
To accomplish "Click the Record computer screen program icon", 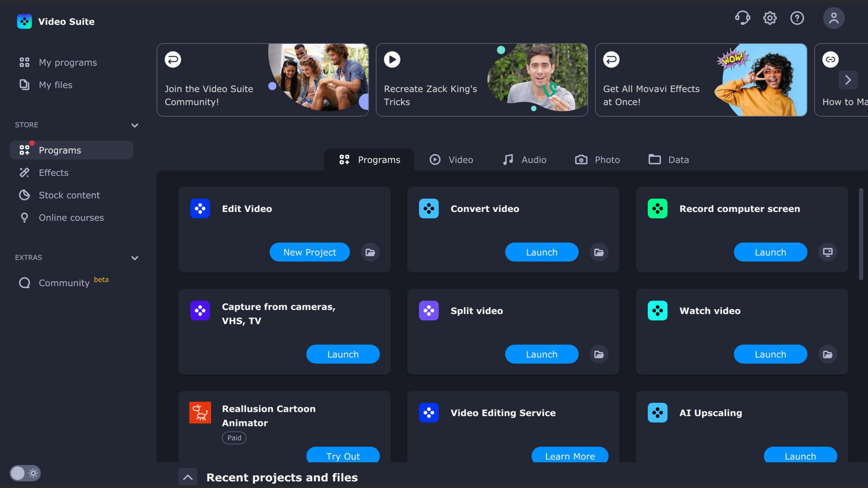I will (x=657, y=209).
